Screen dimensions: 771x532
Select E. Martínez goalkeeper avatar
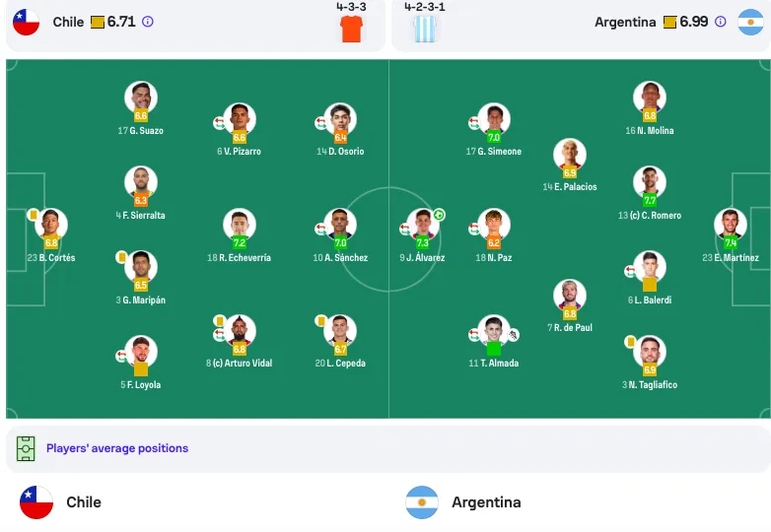click(731, 225)
